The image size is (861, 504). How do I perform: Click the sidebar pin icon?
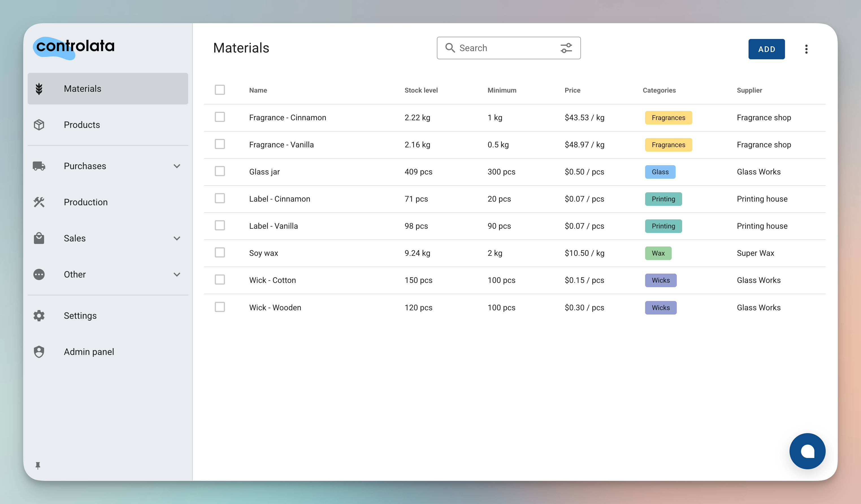point(38,465)
